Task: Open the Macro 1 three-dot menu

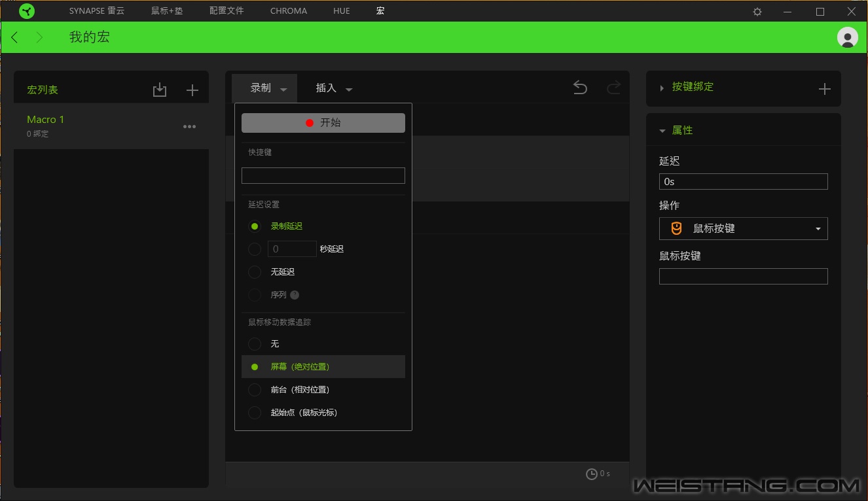Action: pyautogui.click(x=190, y=127)
